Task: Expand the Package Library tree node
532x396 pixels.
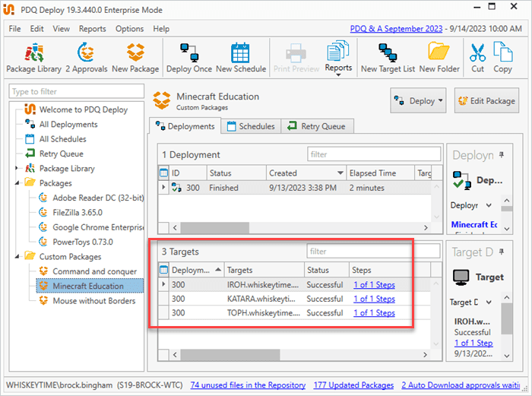Action: coord(16,168)
